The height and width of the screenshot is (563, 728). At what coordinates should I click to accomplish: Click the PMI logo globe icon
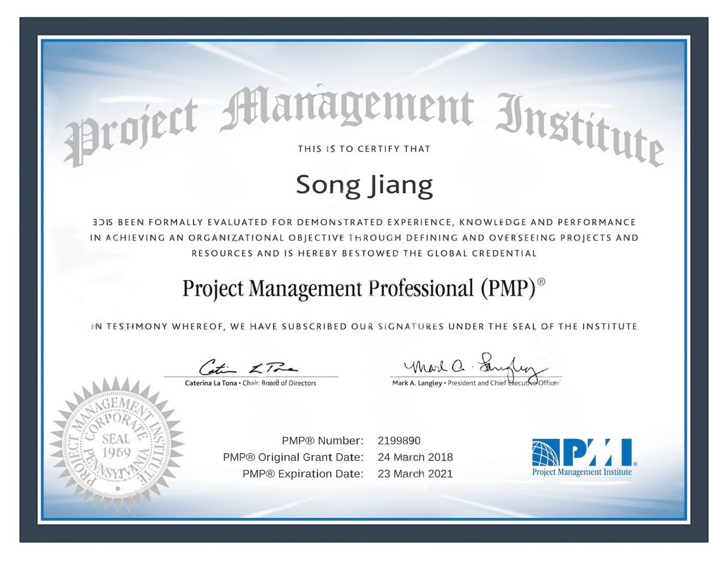point(546,453)
